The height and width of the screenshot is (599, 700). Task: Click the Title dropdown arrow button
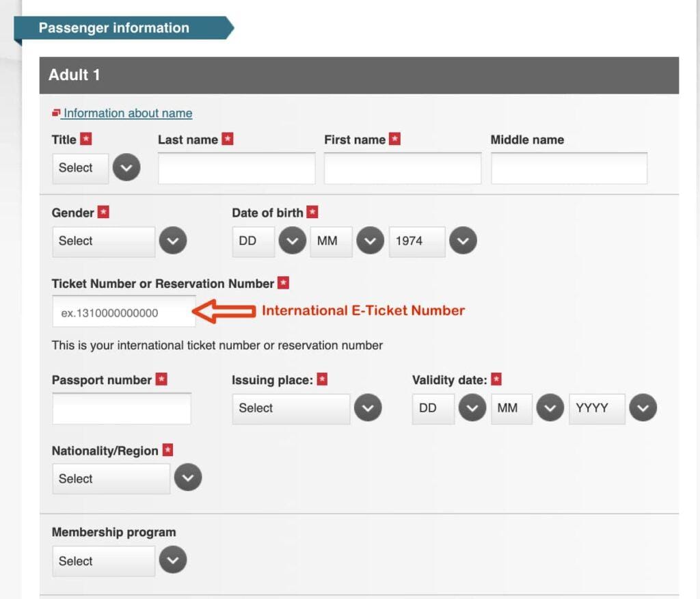pos(126,168)
